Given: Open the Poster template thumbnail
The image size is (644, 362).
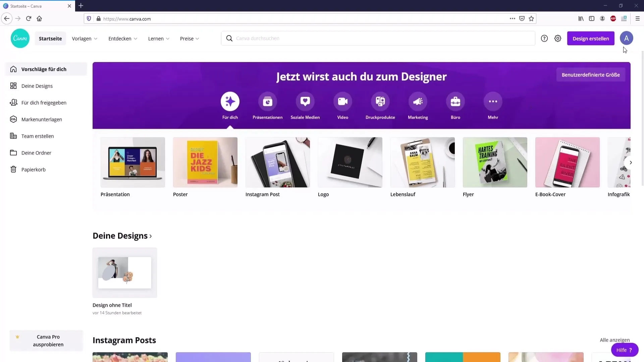Looking at the screenshot, I should [x=205, y=162].
